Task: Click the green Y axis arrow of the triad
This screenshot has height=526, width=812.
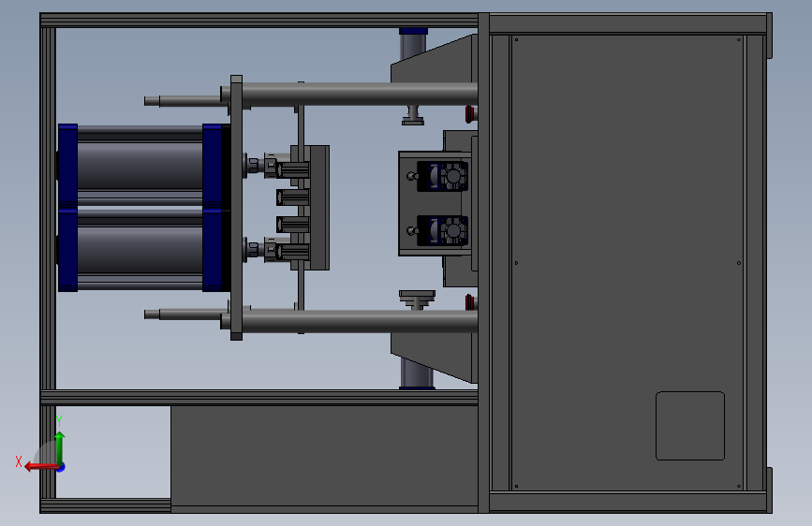Action: pos(60,447)
